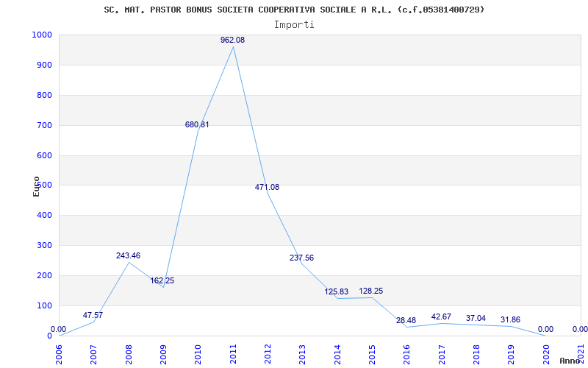Click the 962.08 peak data label
This screenshot has height=368, width=588.
pos(232,40)
